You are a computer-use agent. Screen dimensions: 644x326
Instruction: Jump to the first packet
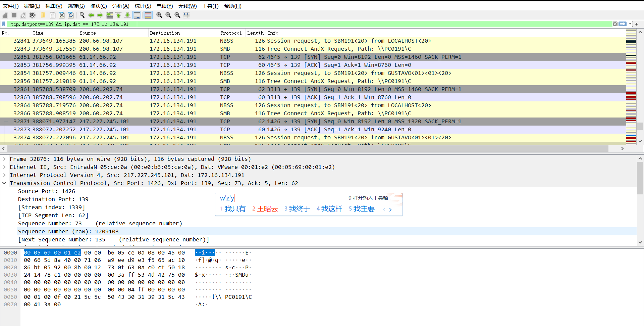[x=118, y=15]
